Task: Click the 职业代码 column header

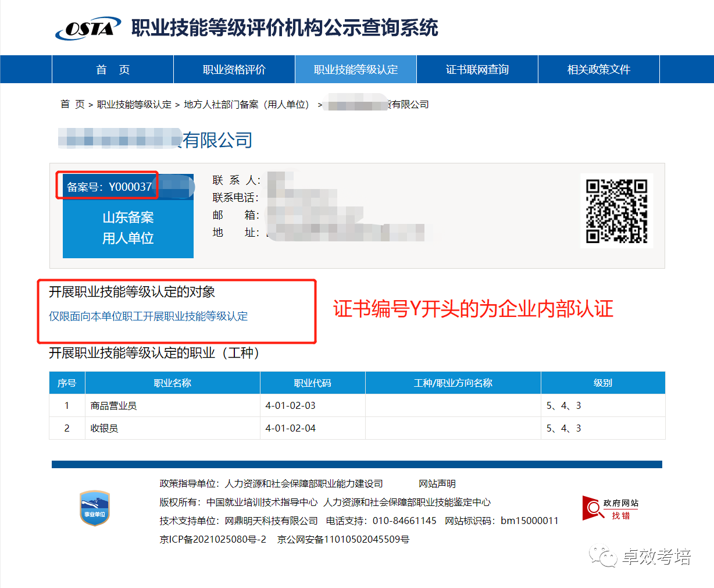Action: click(x=312, y=383)
